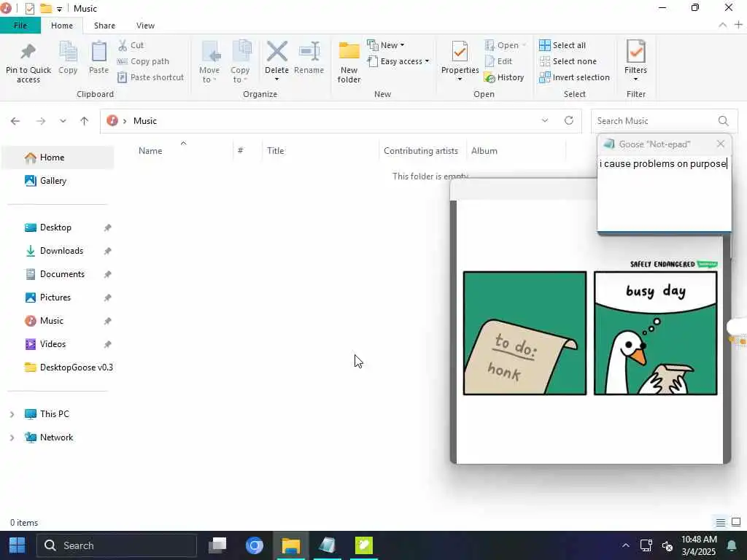Sort by the Album column

point(484,150)
